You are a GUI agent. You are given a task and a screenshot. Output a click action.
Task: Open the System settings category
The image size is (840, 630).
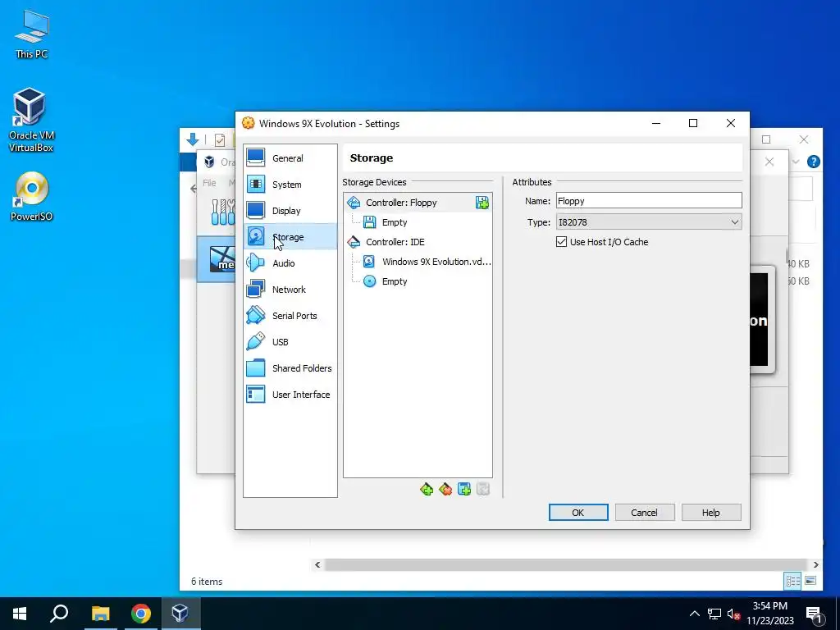290,185
